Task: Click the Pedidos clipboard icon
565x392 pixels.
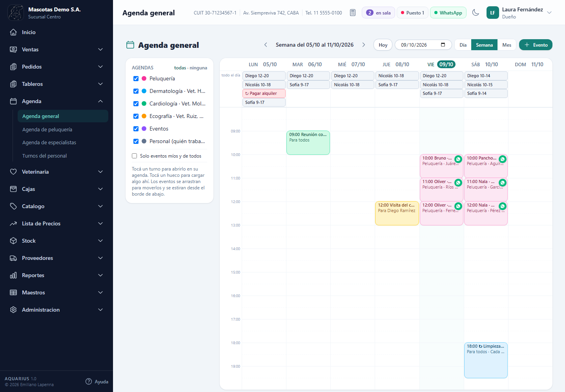Action: (x=13, y=67)
